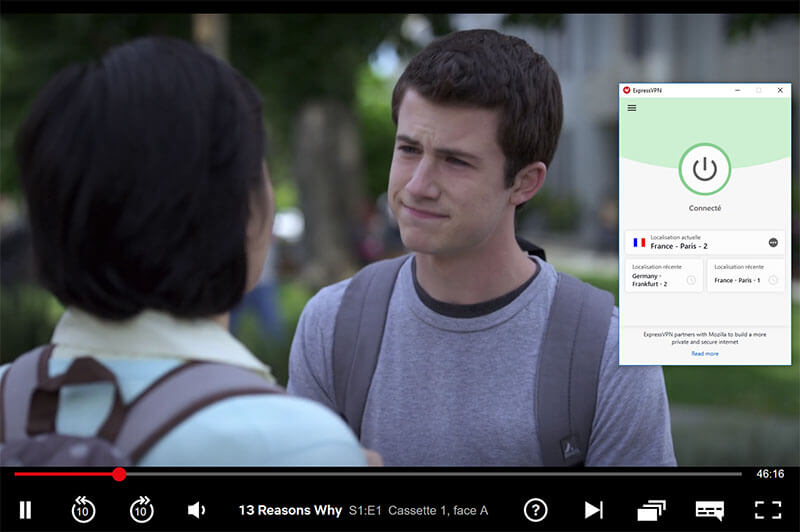Skip to the next episode
This screenshot has height=532, width=800.
(x=593, y=510)
